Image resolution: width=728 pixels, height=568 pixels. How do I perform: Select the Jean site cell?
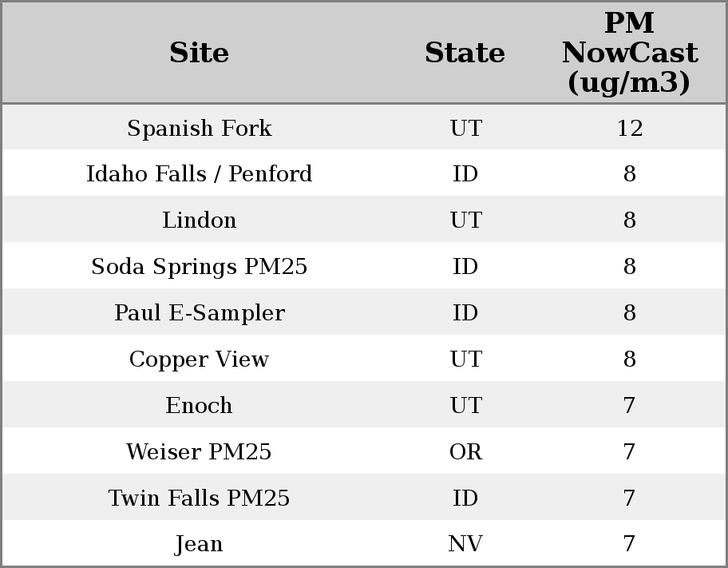199,544
